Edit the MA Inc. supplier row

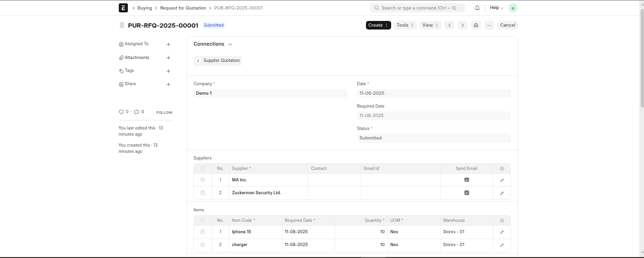pyautogui.click(x=502, y=180)
